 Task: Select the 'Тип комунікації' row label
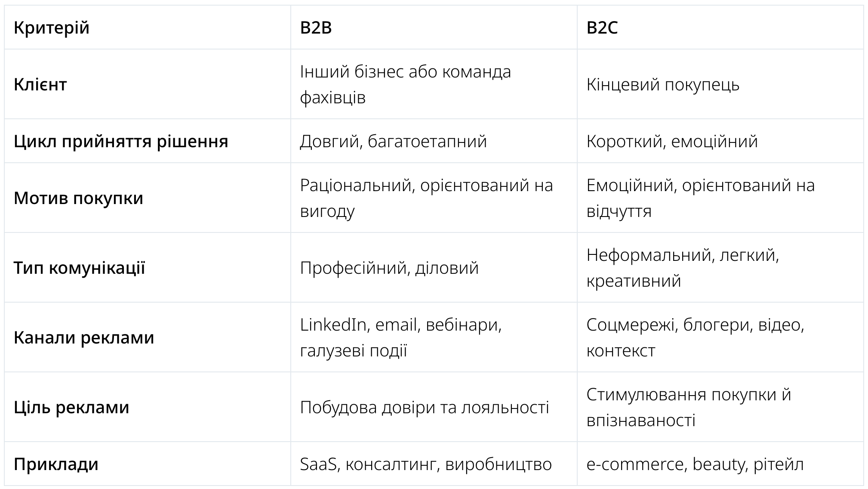pyautogui.click(x=80, y=268)
